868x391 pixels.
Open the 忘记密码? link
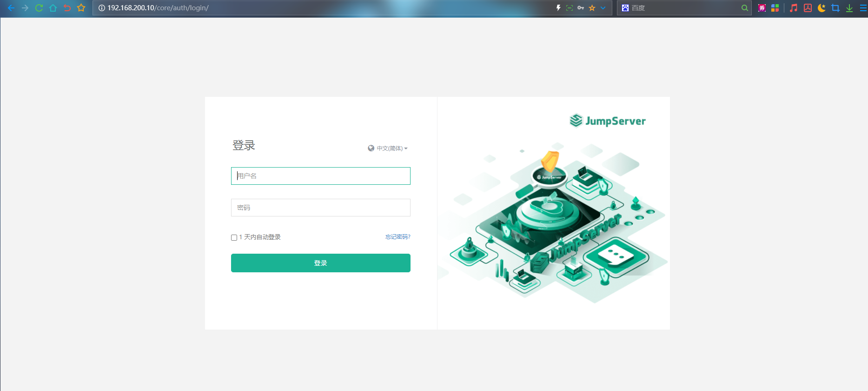(x=398, y=237)
